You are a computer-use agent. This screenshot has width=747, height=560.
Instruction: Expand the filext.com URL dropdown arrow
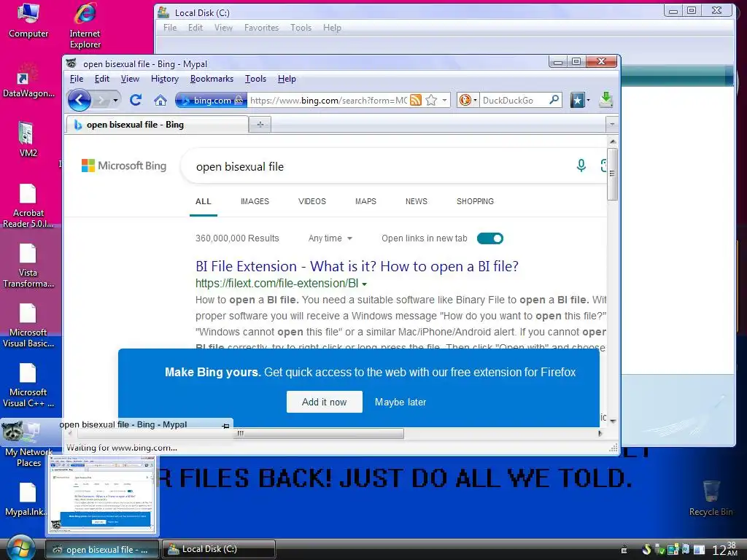(365, 284)
